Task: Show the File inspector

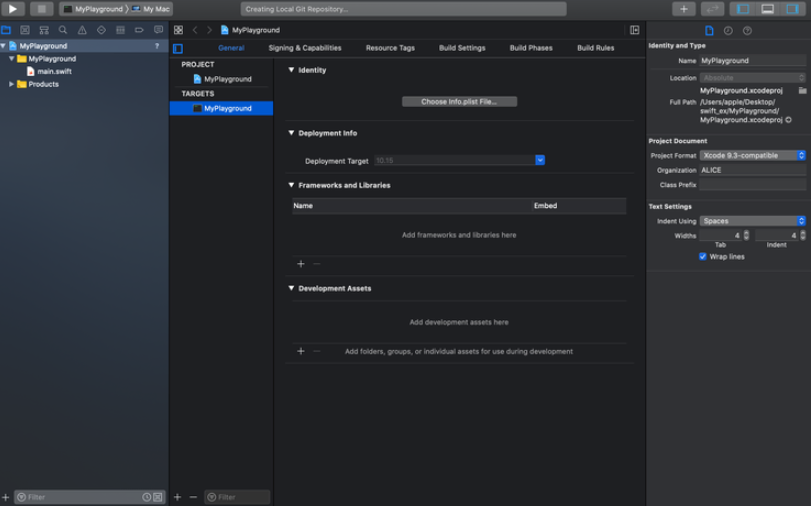Action: [x=709, y=31]
